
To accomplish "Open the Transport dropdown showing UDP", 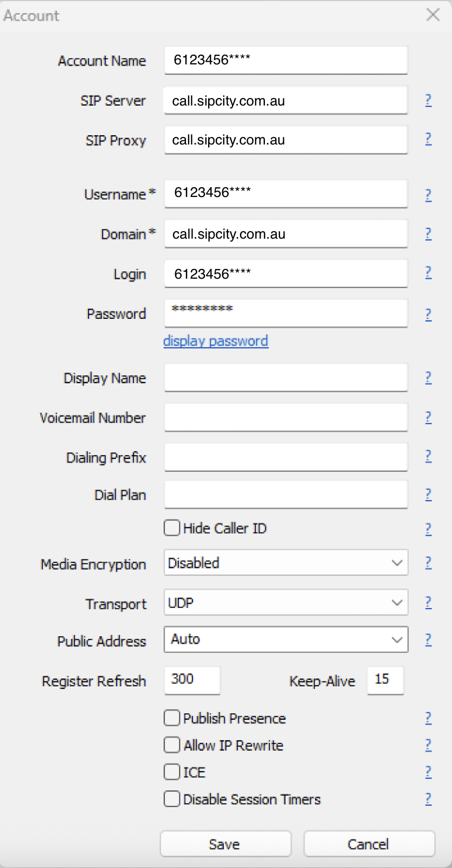I will (285, 602).
